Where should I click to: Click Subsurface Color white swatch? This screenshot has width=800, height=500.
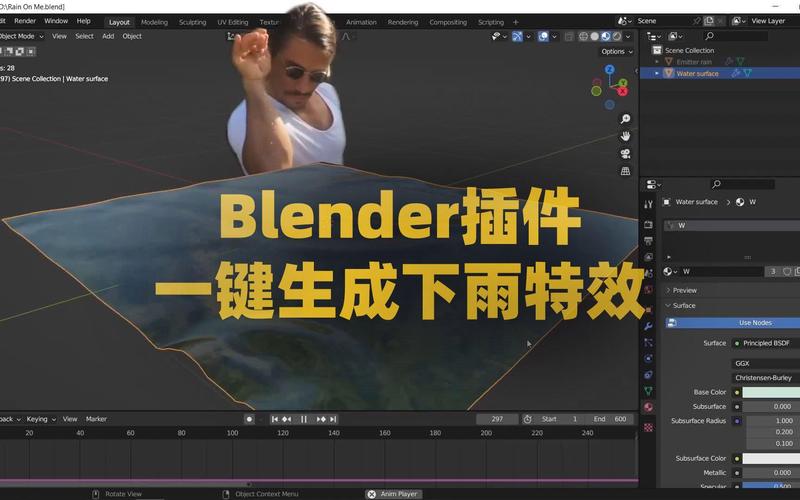[x=771, y=459]
